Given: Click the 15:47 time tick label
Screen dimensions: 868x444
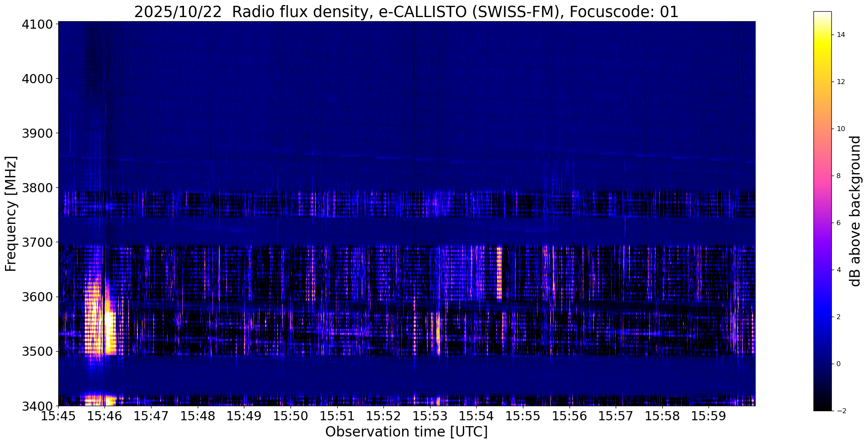Looking at the screenshot, I should click(151, 416).
